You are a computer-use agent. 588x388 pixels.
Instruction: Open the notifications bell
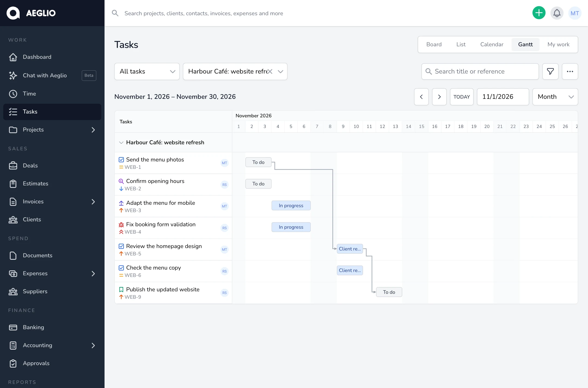(557, 13)
